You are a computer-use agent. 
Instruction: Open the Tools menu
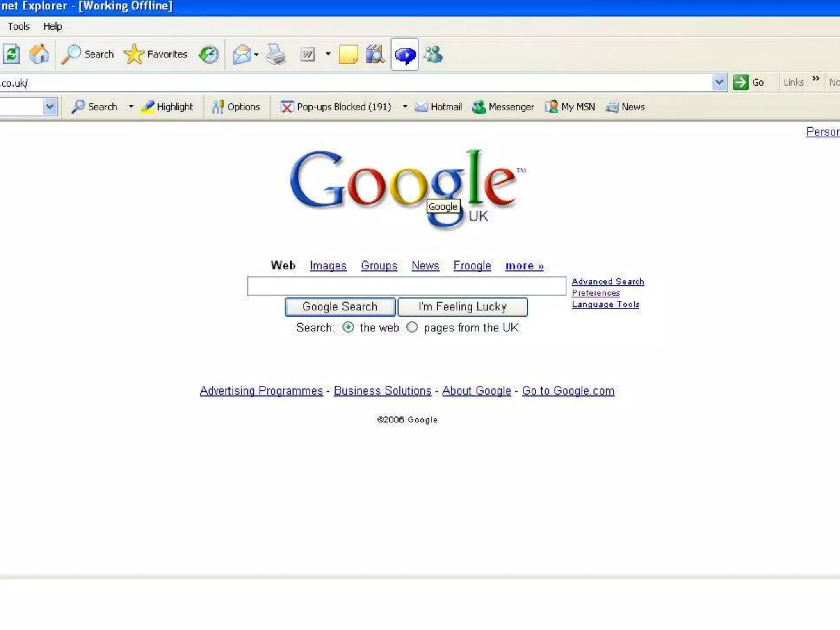point(18,26)
